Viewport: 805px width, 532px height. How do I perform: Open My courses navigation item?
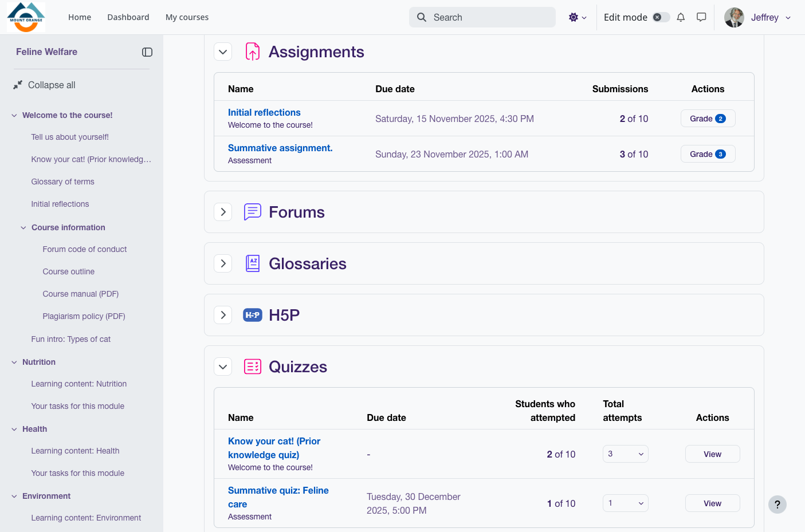[x=187, y=17]
